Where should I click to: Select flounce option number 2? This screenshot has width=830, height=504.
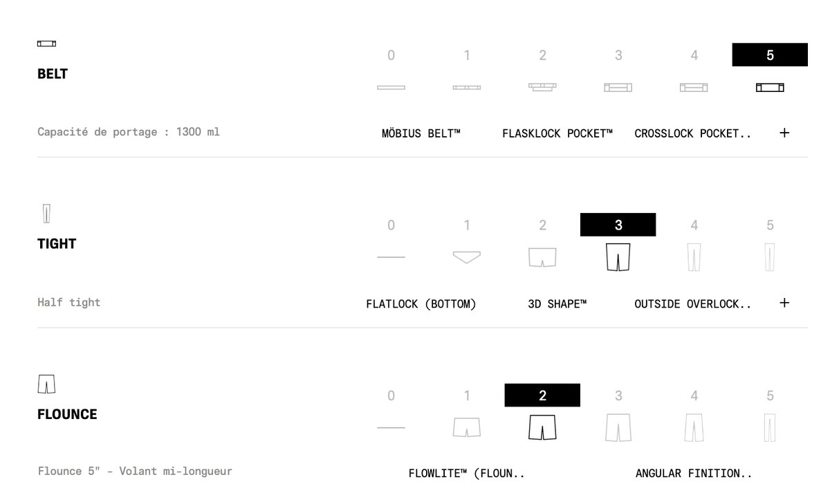tap(542, 395)
